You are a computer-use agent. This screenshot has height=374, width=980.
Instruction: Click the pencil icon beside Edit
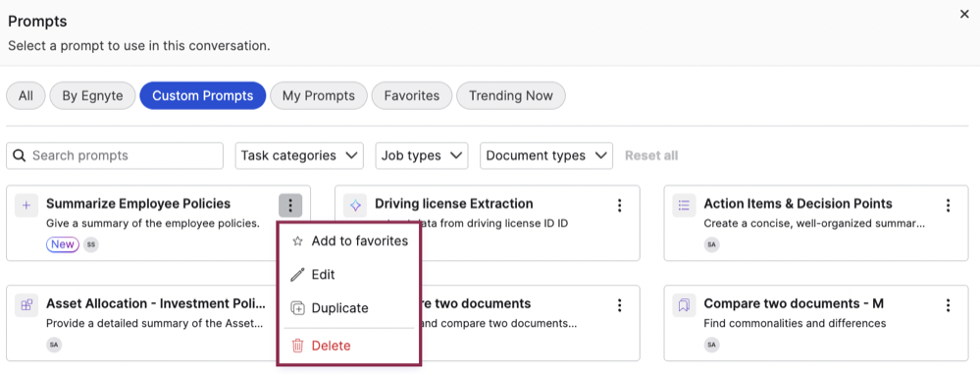click(297, 275)
